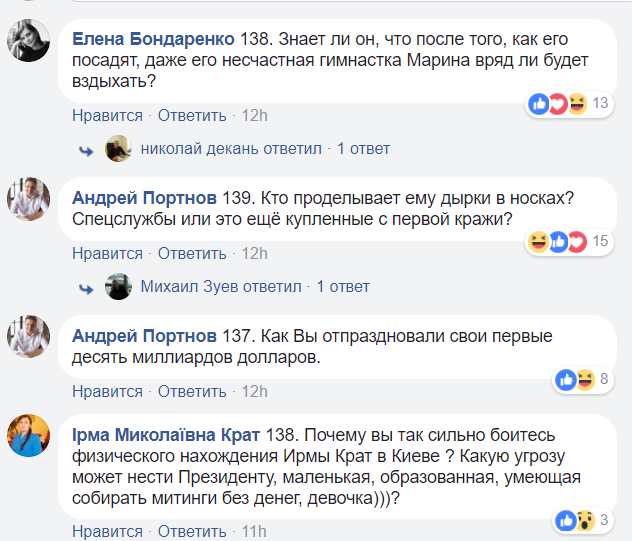The image size is (632, 541).
Task: Open Ірма Миколаївна Крат's profile link
Action: coord(166,435)
